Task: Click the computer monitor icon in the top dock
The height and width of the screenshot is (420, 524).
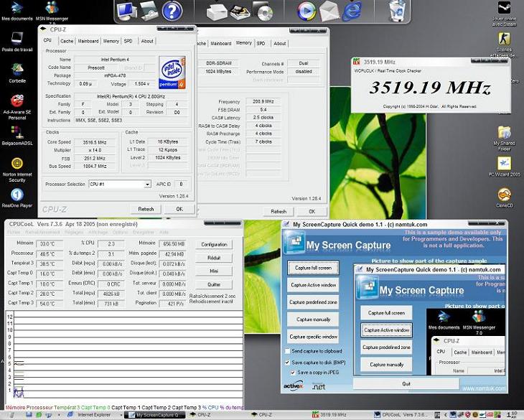Action: point(126,11)
